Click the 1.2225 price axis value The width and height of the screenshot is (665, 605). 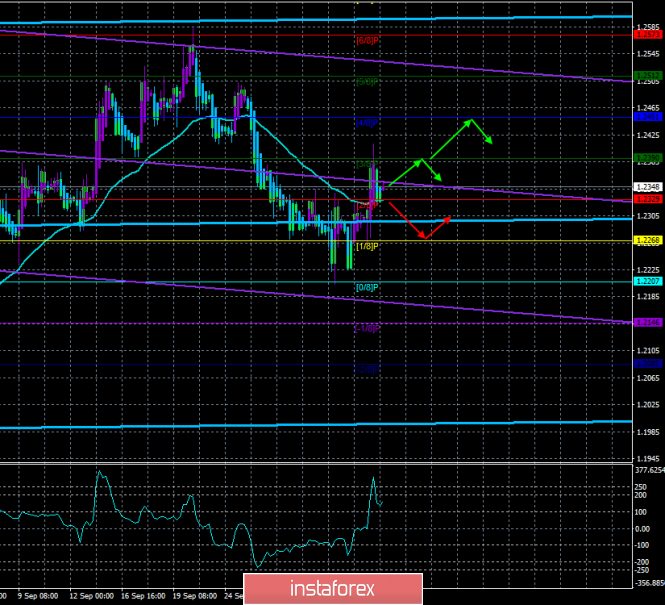(649, 270)
